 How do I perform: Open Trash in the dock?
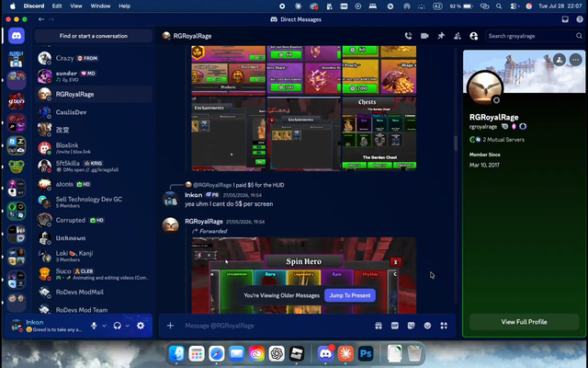[x=414, y=353]
